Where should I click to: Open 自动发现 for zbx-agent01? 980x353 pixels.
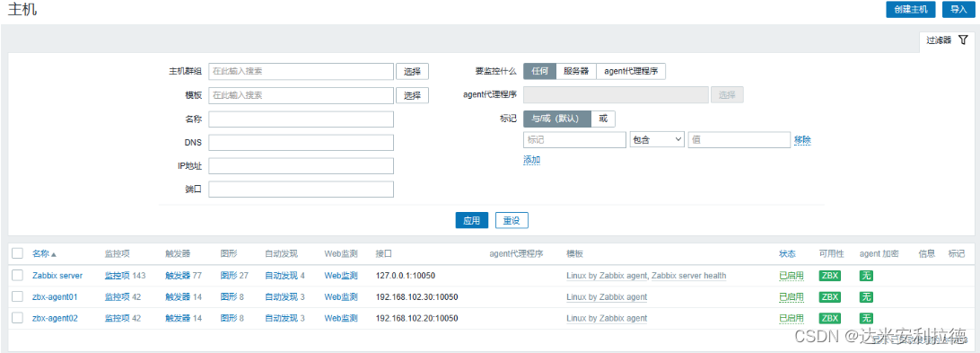(281, 296)
